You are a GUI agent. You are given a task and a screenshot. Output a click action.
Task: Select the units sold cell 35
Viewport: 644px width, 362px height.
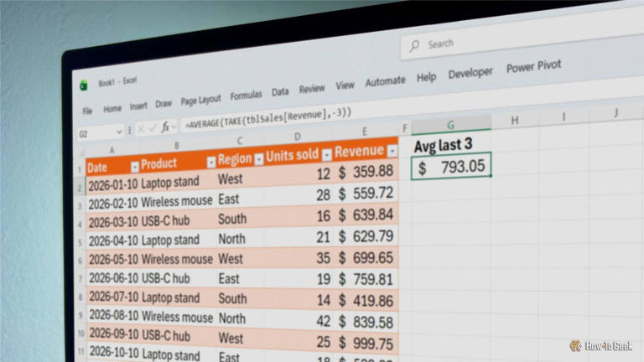click(299, 258)
